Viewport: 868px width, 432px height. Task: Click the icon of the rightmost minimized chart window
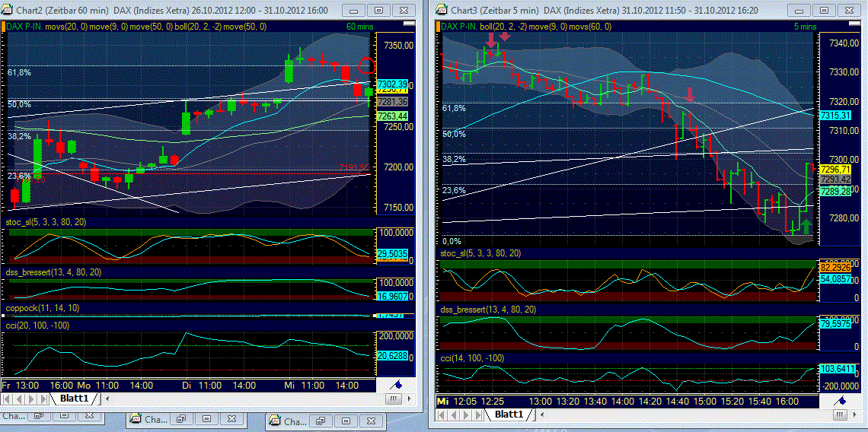click(275, 419)
